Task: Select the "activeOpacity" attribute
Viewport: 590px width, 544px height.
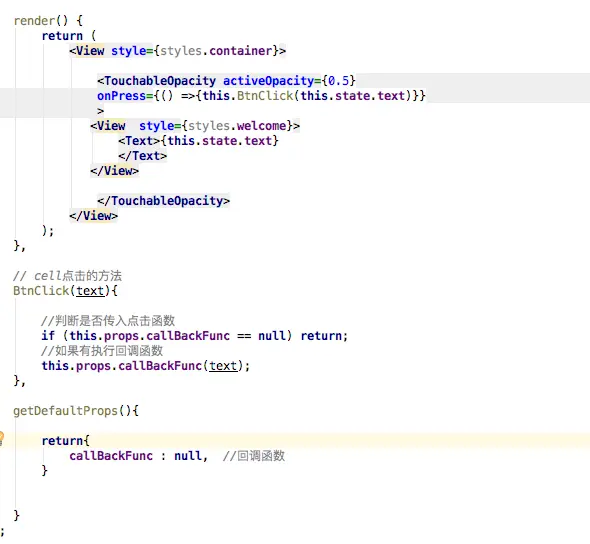Action: point(269,81)
